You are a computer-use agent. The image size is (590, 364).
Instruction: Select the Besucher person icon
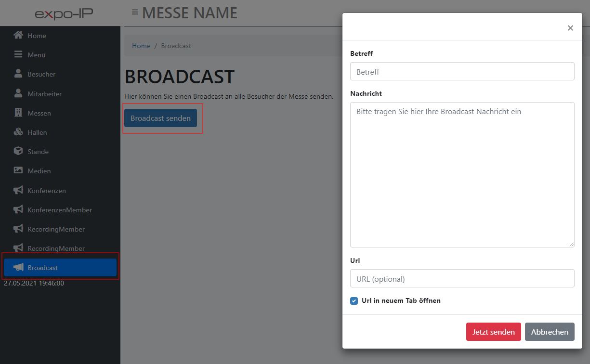[18, 74]
